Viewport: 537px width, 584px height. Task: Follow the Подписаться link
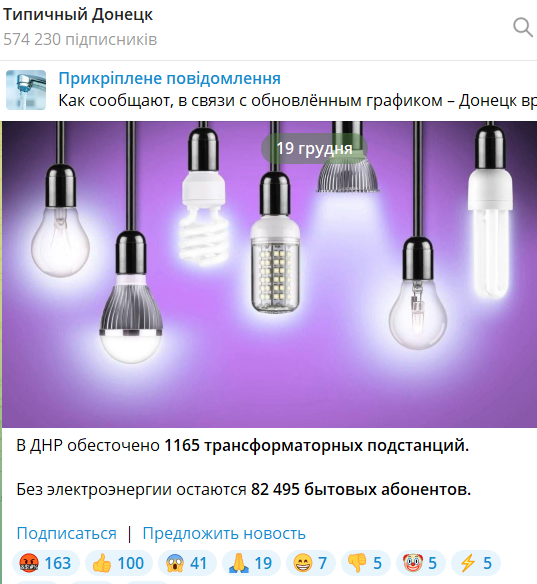coord(66,533)
